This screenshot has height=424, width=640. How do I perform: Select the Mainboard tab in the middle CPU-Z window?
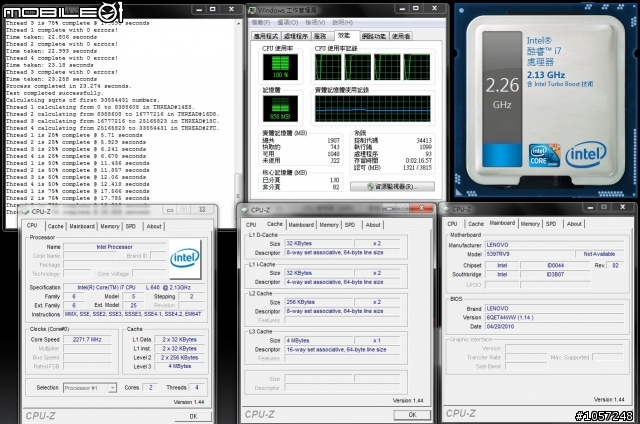pyautogui.click(x=301, y=225)
